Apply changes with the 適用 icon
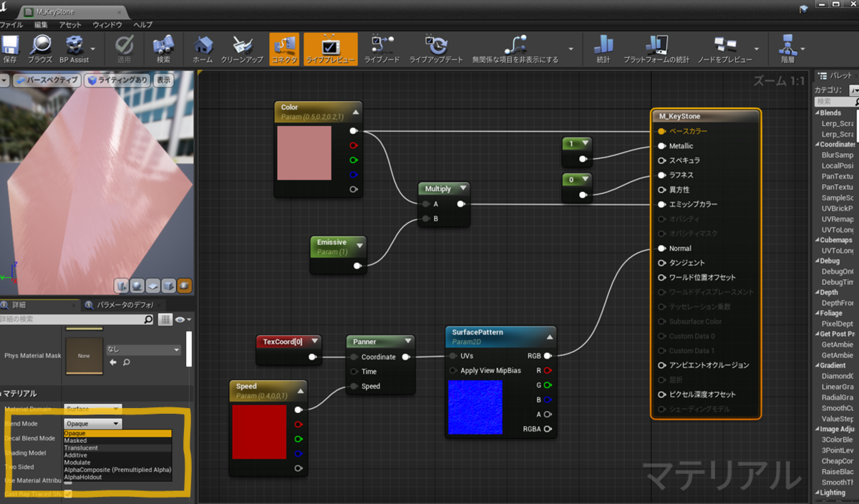 [125, 49]
